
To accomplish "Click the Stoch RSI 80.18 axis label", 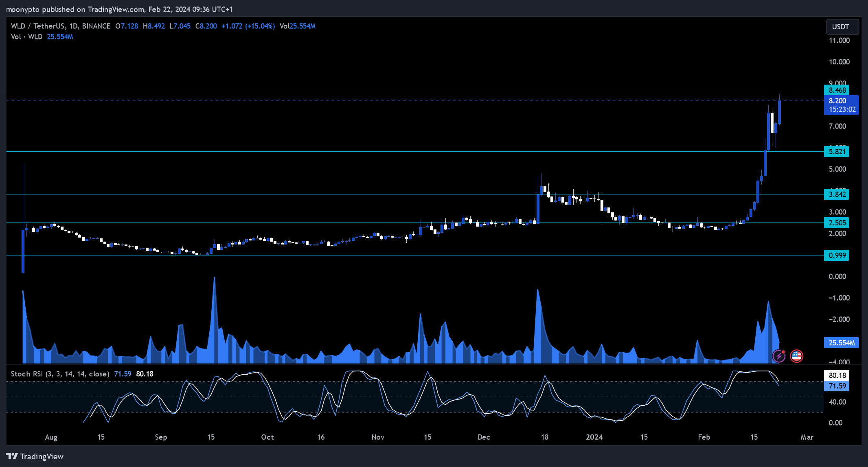I will click(836, 375).
